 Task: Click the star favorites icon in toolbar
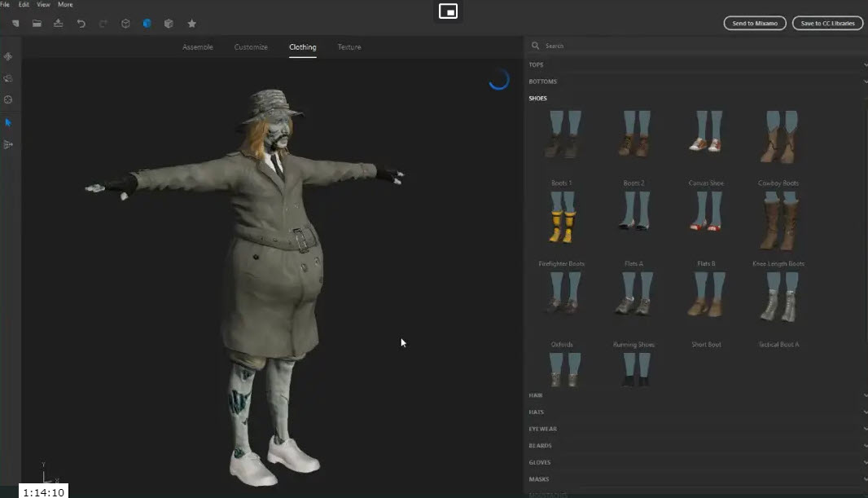pos(192,24)
